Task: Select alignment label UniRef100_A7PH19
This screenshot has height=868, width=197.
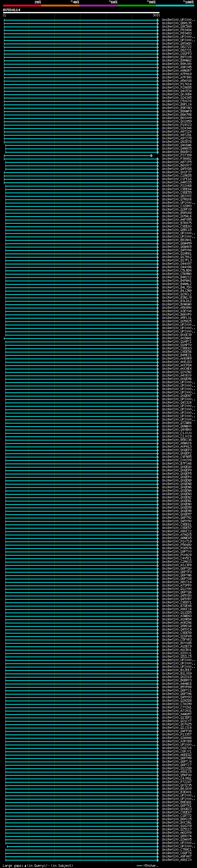Action: coord(177,74)
